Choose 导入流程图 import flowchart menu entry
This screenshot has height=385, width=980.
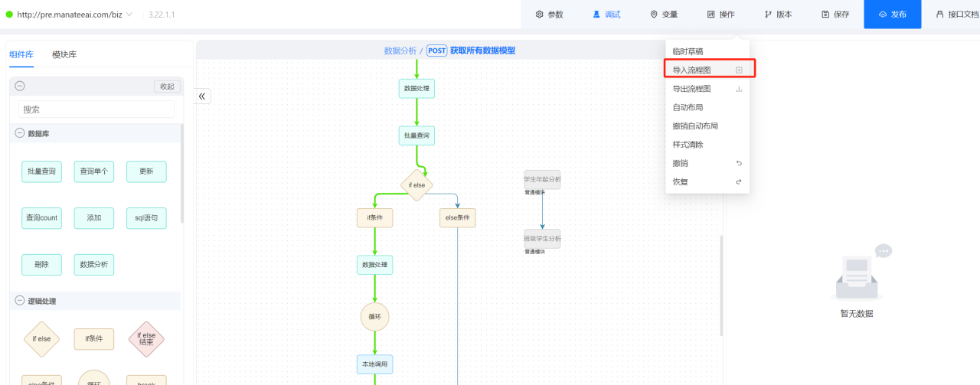click(707, 70)
